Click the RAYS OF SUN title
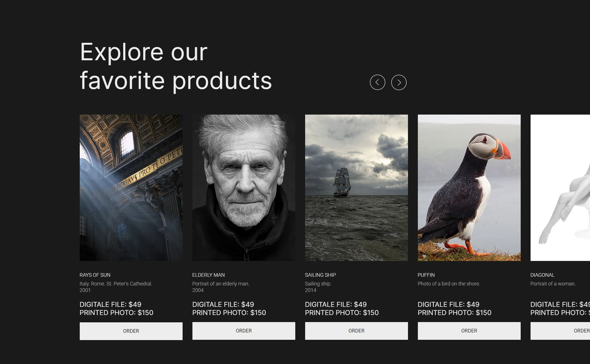Image resolution: width=590 pixels, height=364 pixels. (95, 275)
